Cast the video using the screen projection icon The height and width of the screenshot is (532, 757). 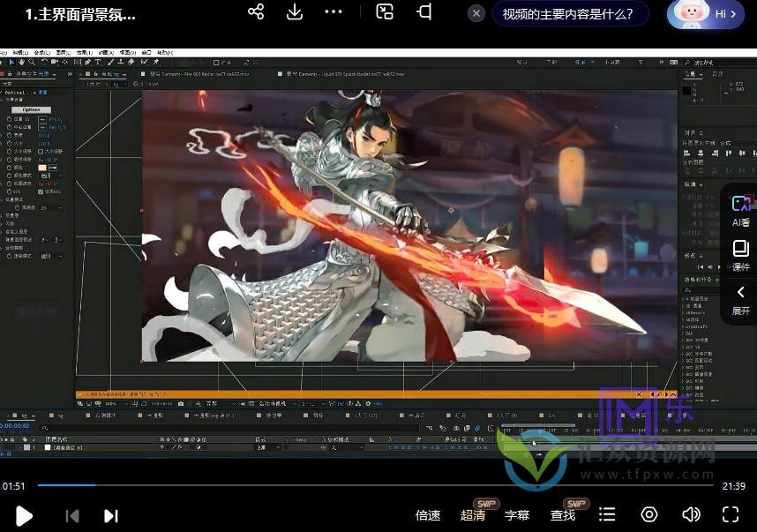pyautogui.click(x=425, y=13)
